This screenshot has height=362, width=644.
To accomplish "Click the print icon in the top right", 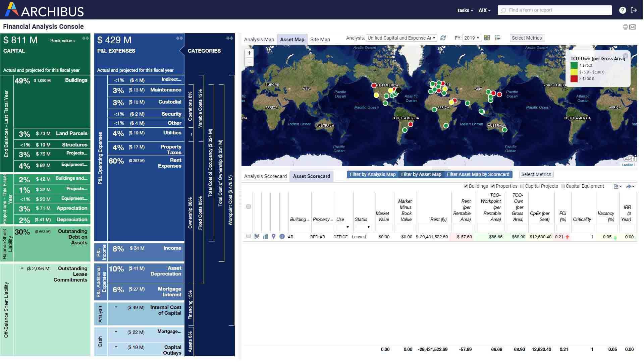I will tap(626, 27).
